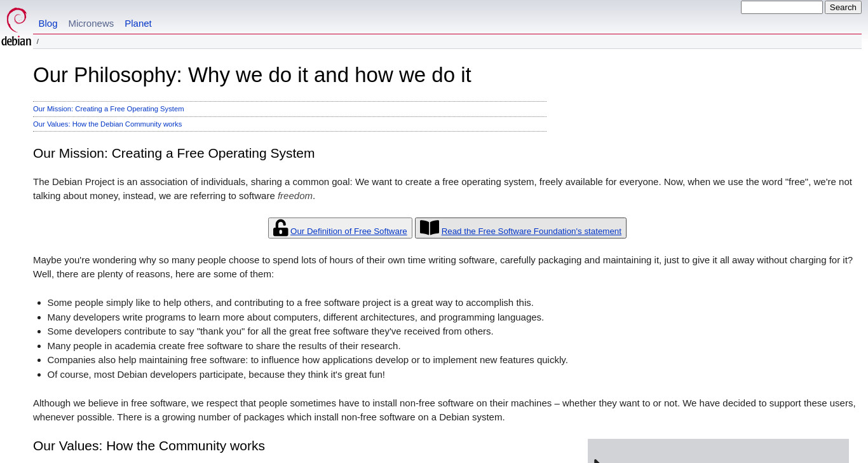The image size is (868, 463).
Task: Open the Micronews menu link
Action: click(x=91, y=24)
